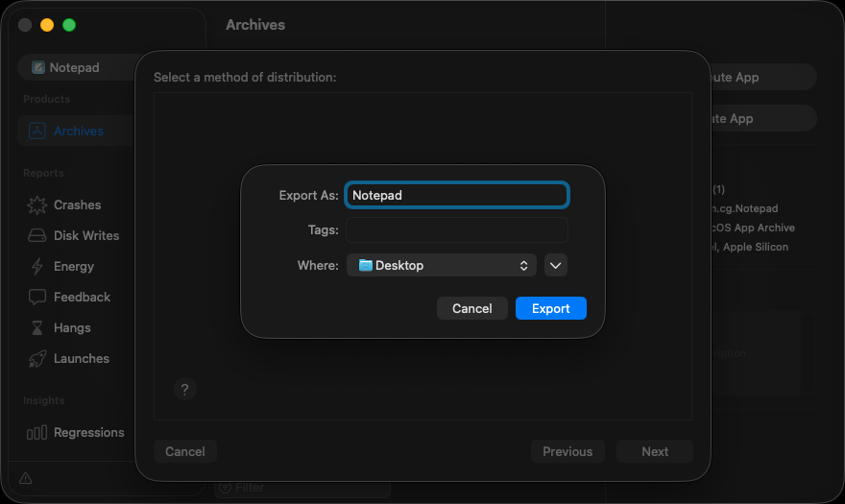Click Next in distribution sheet
Image resolution: width=845 pixels, height=504 pixels.
click(x=654, y=451)
